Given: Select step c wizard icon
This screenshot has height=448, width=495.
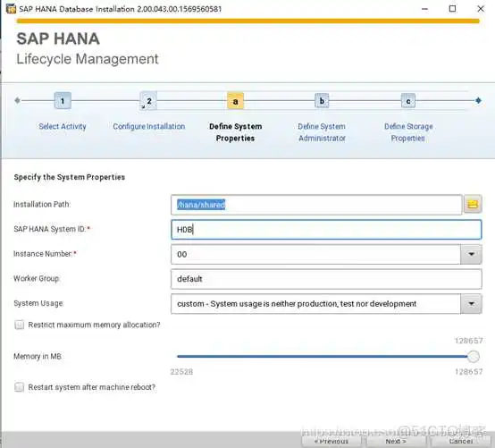Looking at the screenshot, I should tap(407, 101).
